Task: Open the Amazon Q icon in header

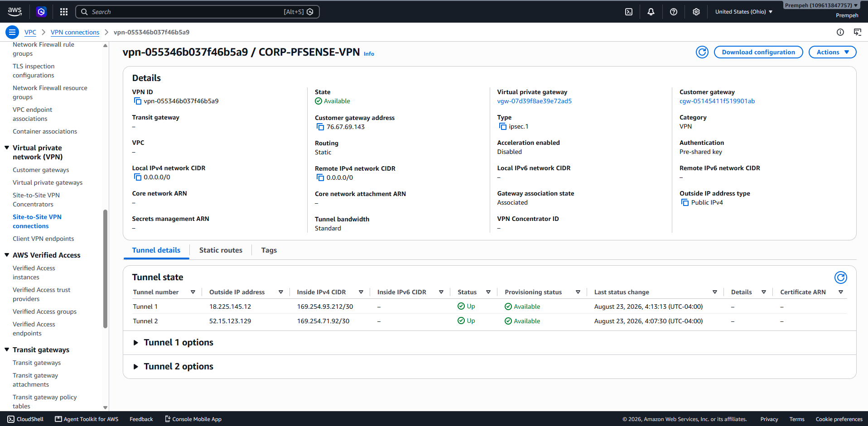Action: [x=41, y=12]
